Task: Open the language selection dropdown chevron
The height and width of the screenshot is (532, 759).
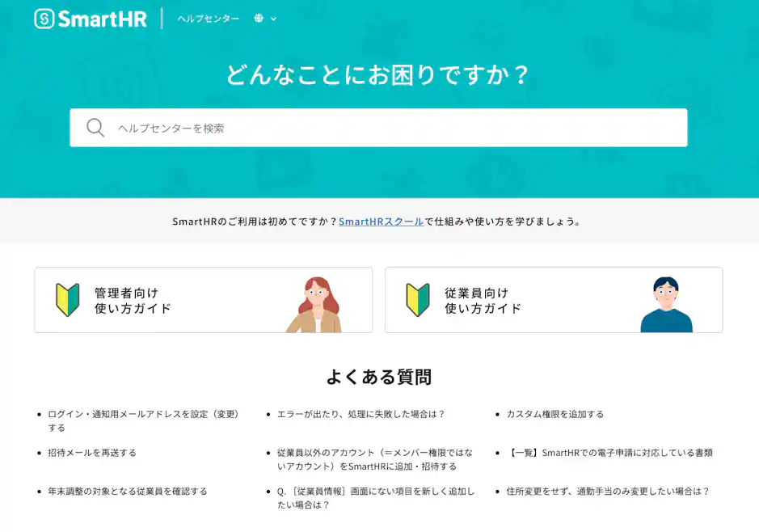Action: 273,18
